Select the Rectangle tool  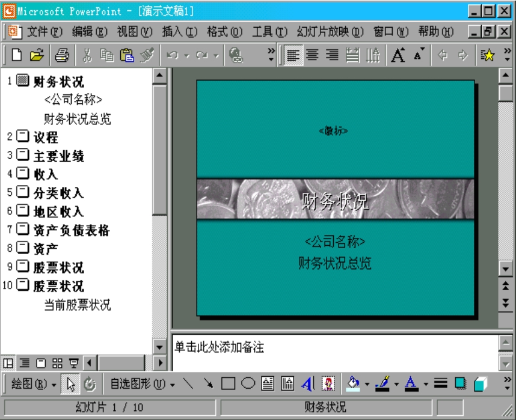(228, 383)
